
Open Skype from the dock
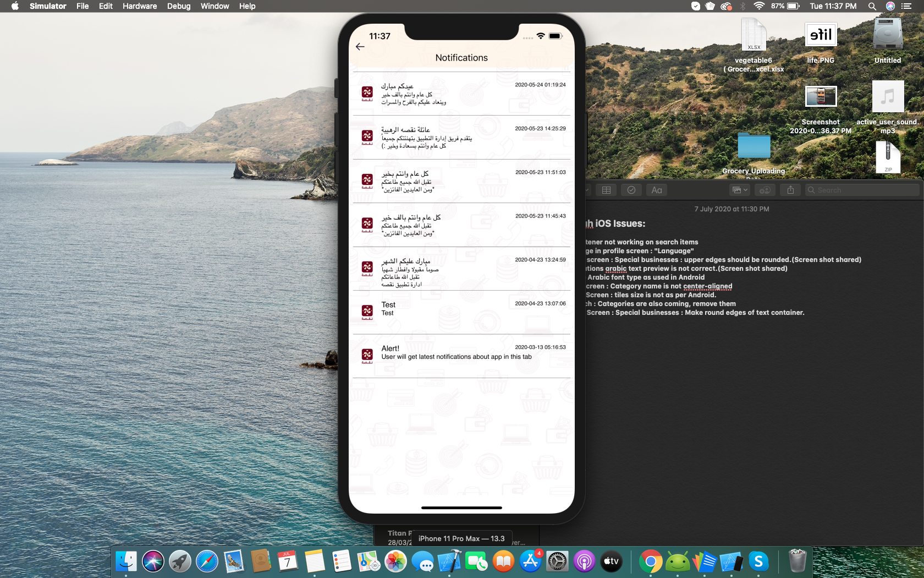(x=758, y=561)
